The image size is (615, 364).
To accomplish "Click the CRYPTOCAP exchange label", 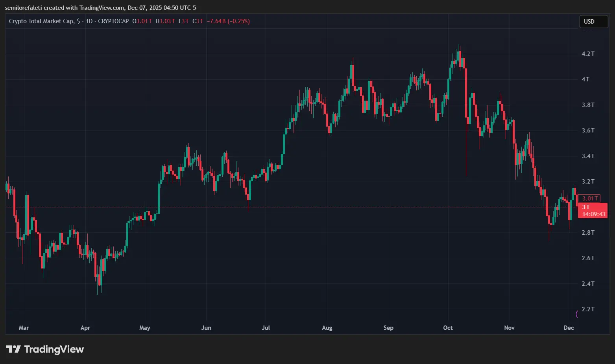I will coord(113,21).
